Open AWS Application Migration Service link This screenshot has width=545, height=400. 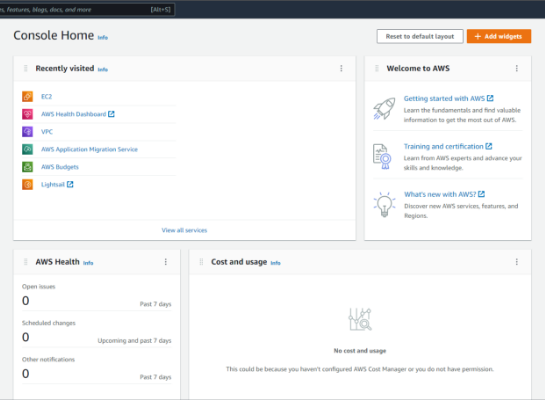(89, 149)
